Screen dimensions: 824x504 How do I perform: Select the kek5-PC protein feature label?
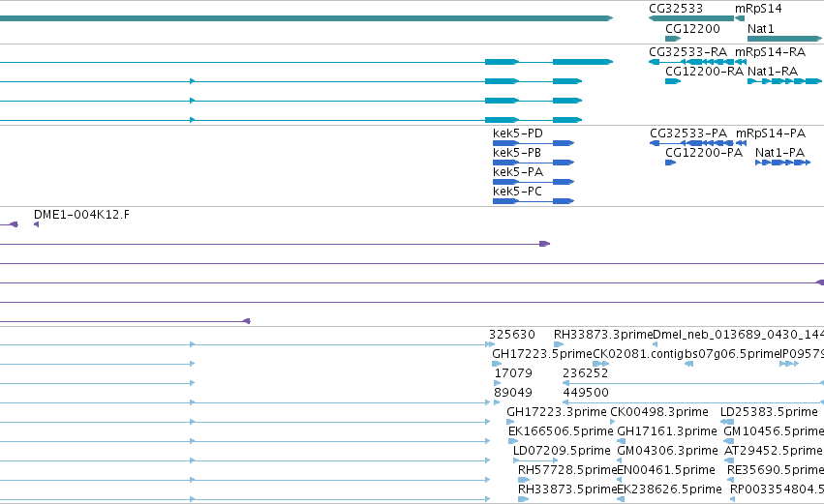coord(517,192)
